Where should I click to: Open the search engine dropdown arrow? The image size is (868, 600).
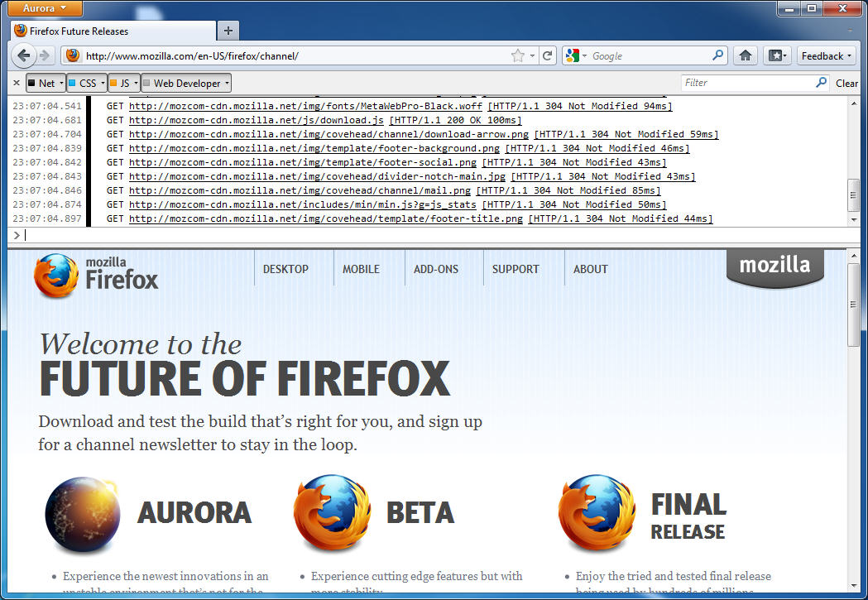pyautogui.click(x=584, y=55)
